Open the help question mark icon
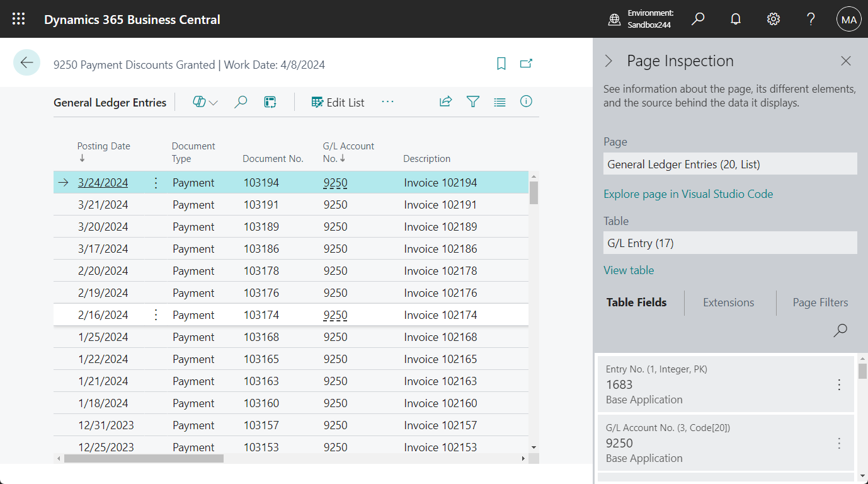 point(811,19)
